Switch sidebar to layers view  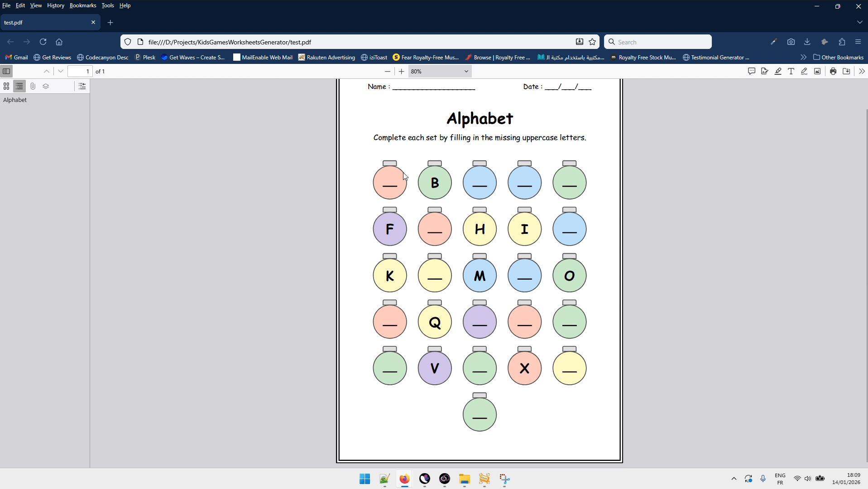coord(46,86)
